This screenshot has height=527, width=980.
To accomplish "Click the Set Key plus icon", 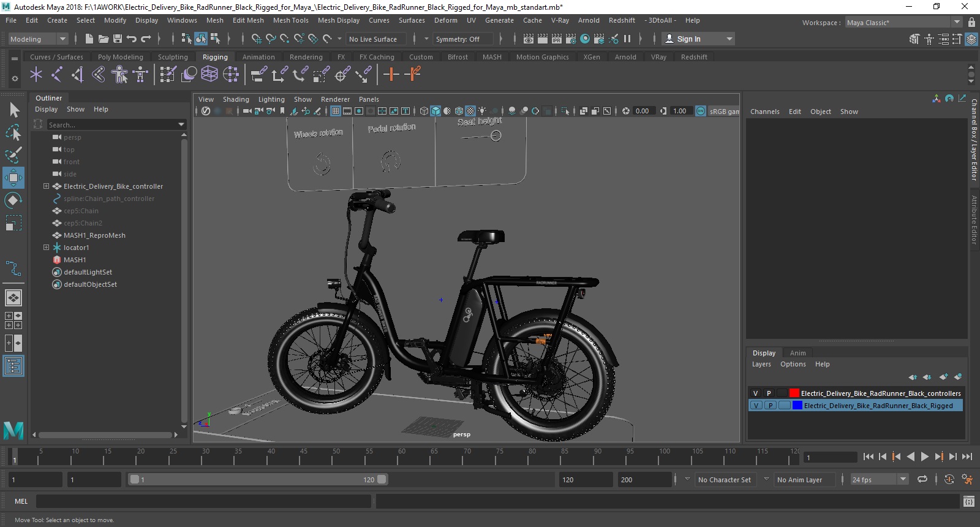I will coord(391,75).
